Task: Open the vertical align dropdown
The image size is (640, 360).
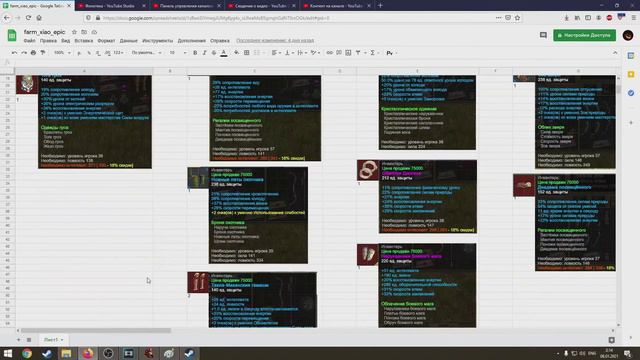Action: coord(289,53)
